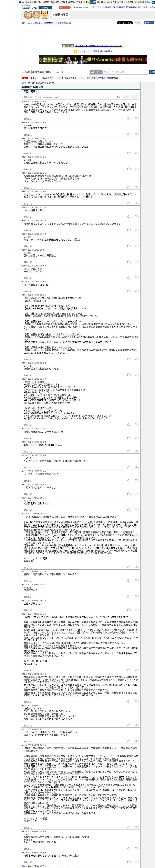Image resolution: width=155 pixels, height=868 pixels.
Task: Open the 兵庫お祭り・イベント recommended link
Action: coord(53,78)
